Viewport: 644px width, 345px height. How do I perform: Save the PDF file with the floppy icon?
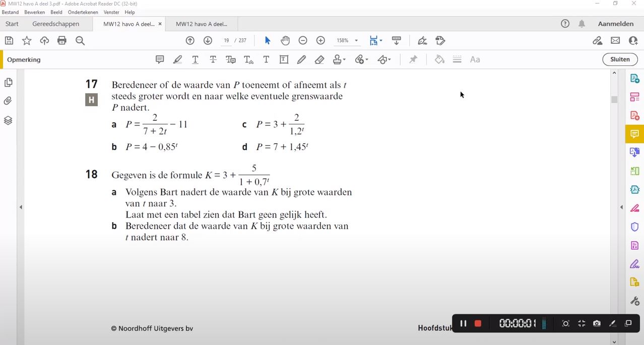pyautogui.click(x=9, y=41)
